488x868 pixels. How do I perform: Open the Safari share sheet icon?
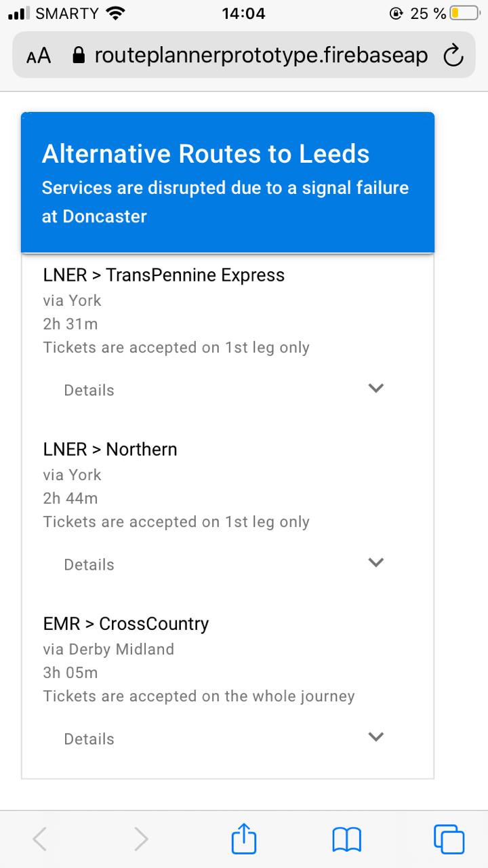tap(244, 839)
